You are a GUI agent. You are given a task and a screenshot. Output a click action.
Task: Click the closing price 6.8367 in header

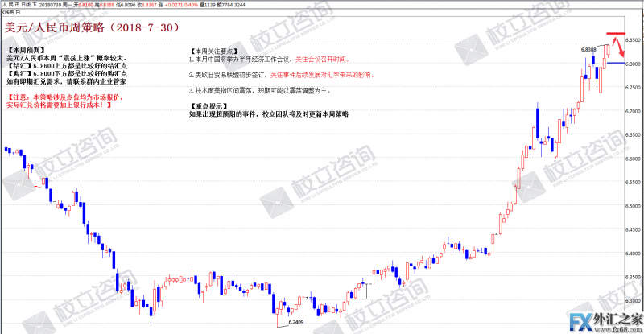149,5
